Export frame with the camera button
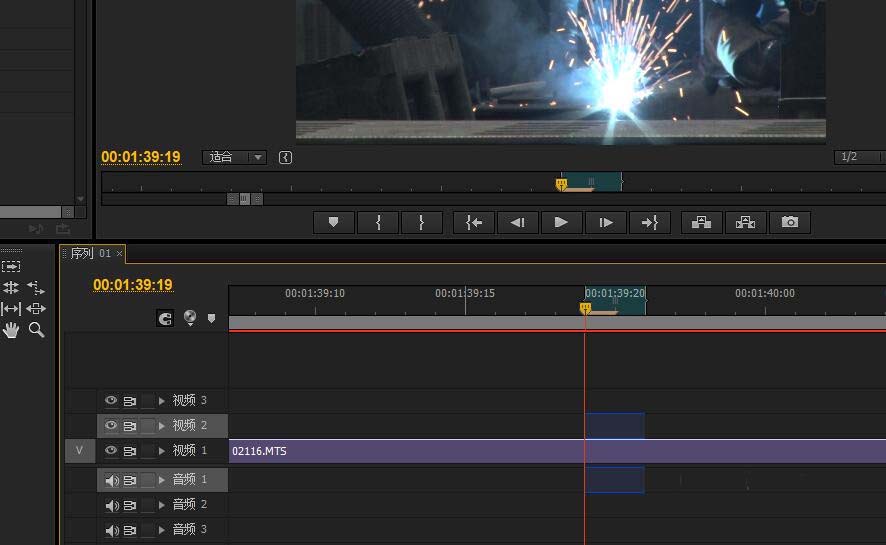The height and width of the screenshot is (545, 886). click(790, 223)
